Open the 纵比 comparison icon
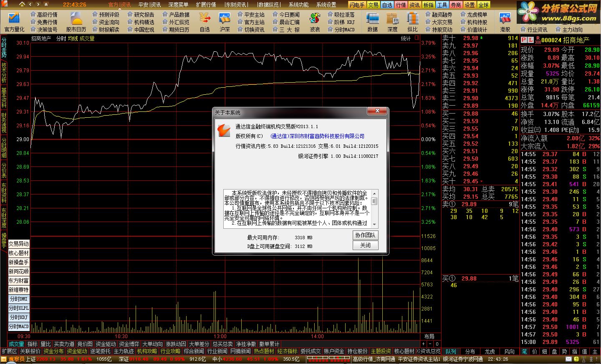The image size is (601, 364). pyautogui.click(x=412, y=22)
